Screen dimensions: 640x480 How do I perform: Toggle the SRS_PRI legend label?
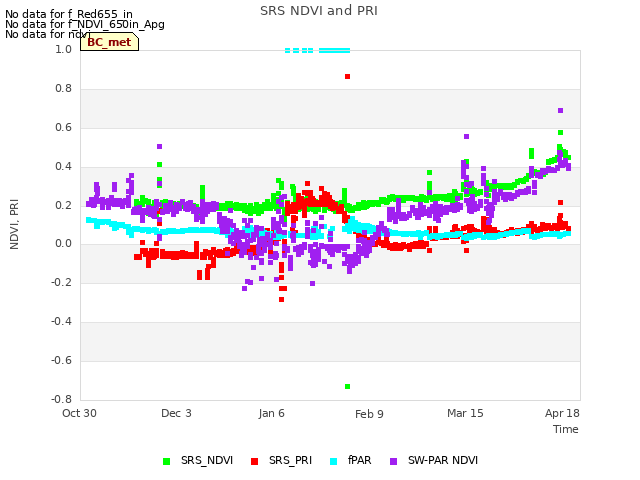(290, 460)
